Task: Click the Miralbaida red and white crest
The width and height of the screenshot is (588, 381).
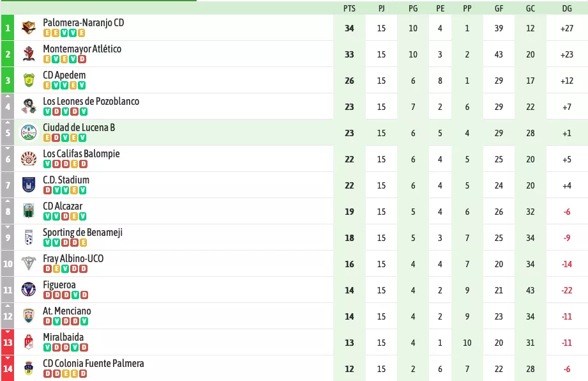Action: pyautogui.click(x=29, y=342)
